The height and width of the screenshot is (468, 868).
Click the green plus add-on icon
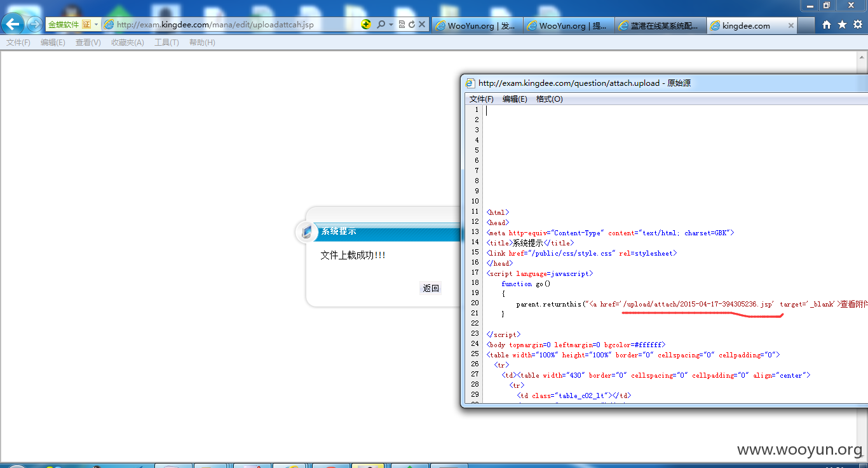coord(366,24)
